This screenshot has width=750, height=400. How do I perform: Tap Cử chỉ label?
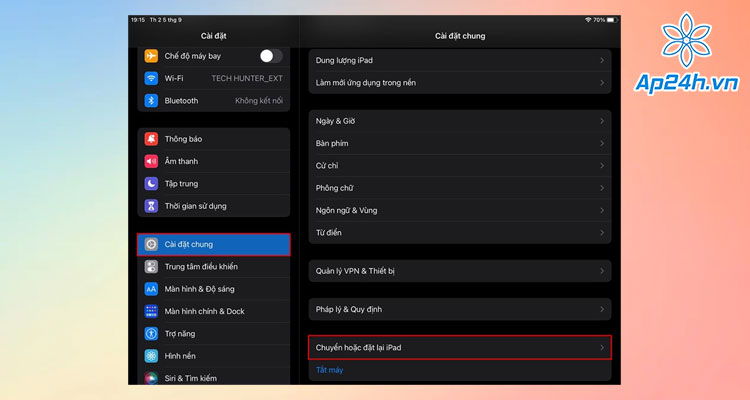click(327, 166)
